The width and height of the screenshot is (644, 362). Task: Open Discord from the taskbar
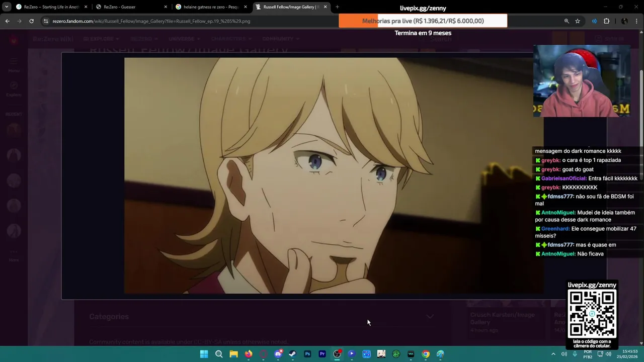278,354
